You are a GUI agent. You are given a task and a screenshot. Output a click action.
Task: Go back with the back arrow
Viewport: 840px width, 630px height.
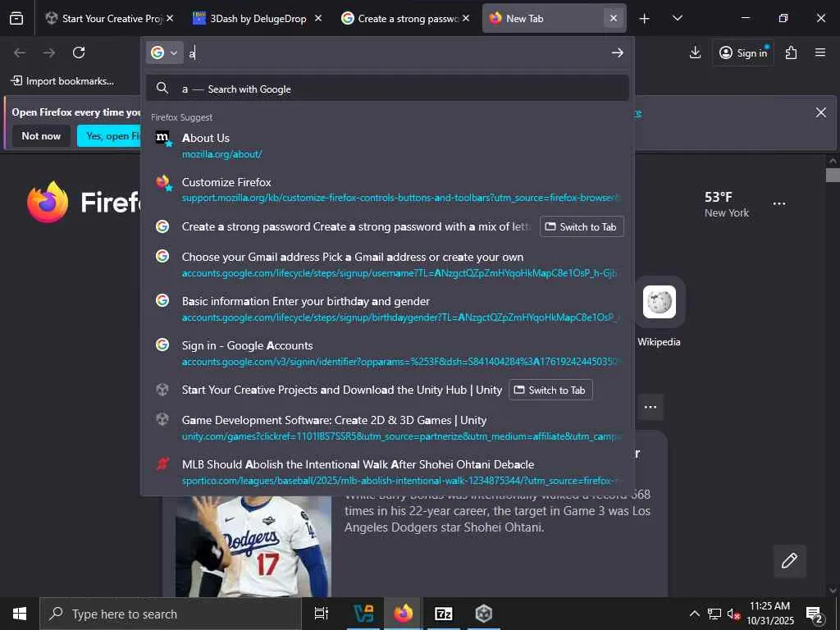pos(20,52)
